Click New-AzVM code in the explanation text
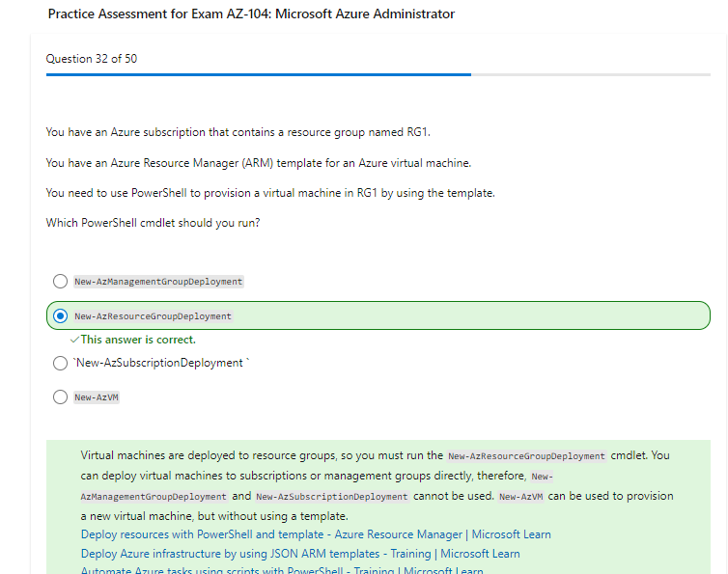Screen dimensions: 728x574 click(x=521, y=496)
